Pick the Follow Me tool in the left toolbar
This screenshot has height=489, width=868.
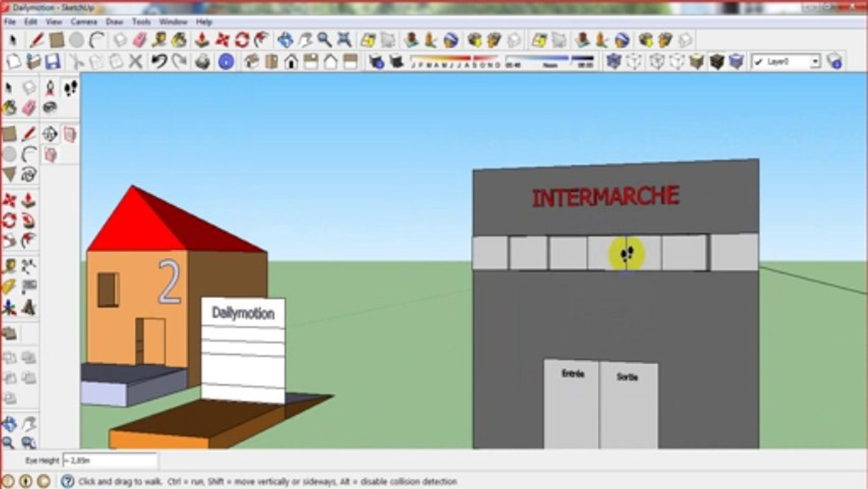point(29,220)
